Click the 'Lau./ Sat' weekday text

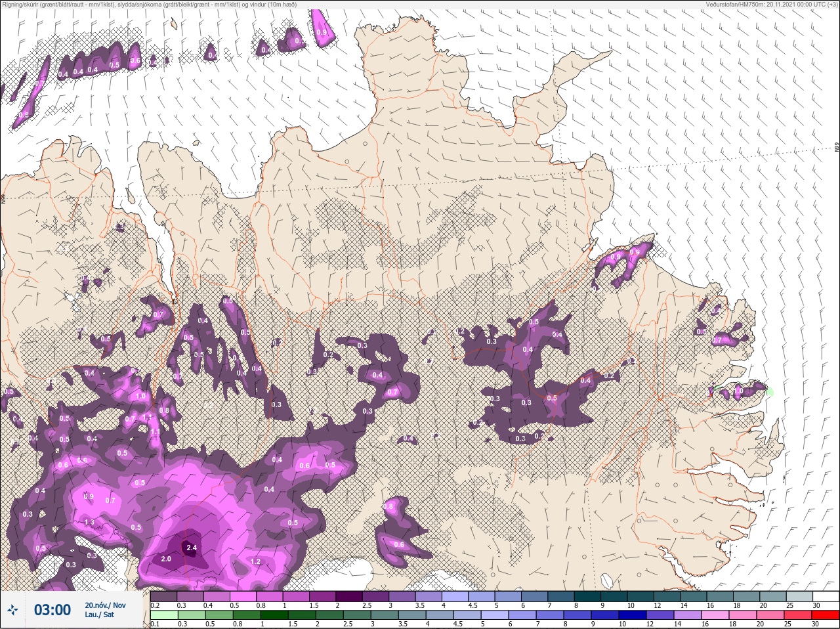[100, 615]
